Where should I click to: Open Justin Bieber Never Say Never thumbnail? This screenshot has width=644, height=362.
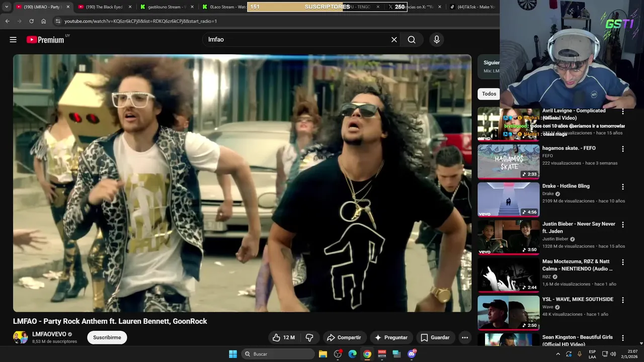[x=508, y=237]
